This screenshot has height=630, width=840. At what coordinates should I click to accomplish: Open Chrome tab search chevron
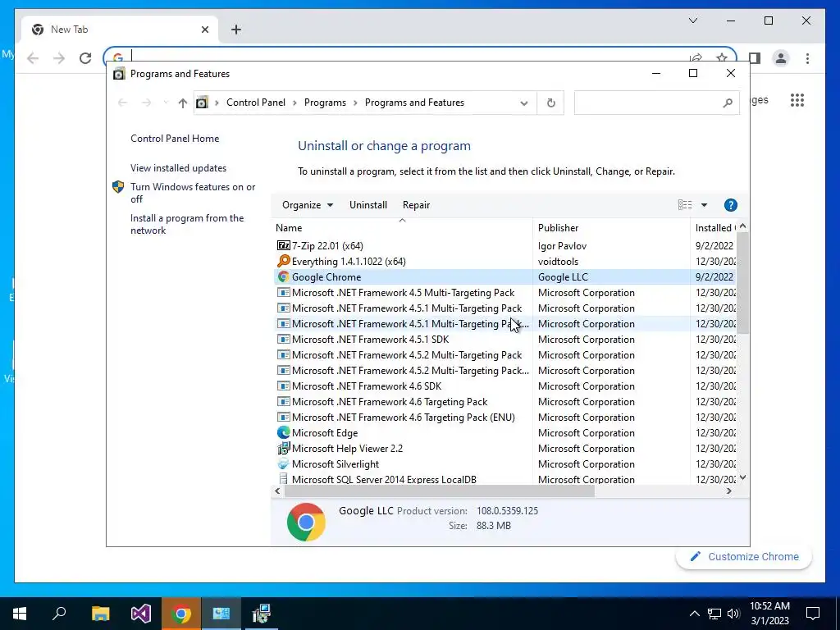[x=692, y=21]
